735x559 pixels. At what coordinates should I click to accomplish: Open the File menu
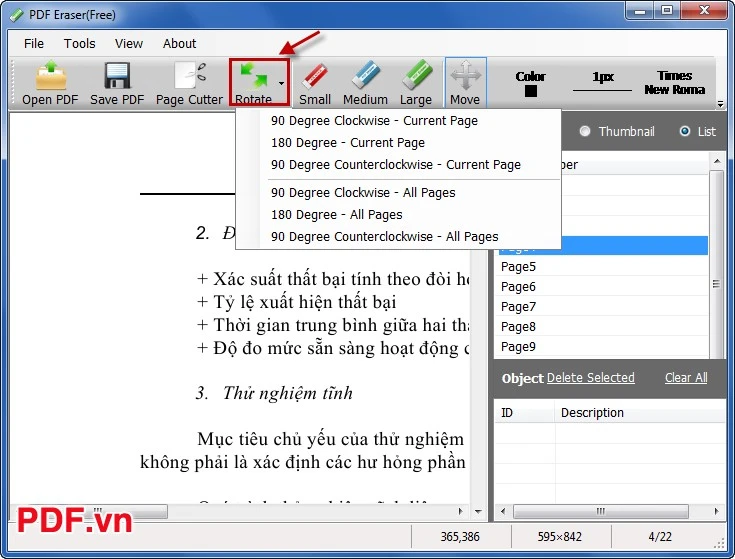(x=34, y=44)
